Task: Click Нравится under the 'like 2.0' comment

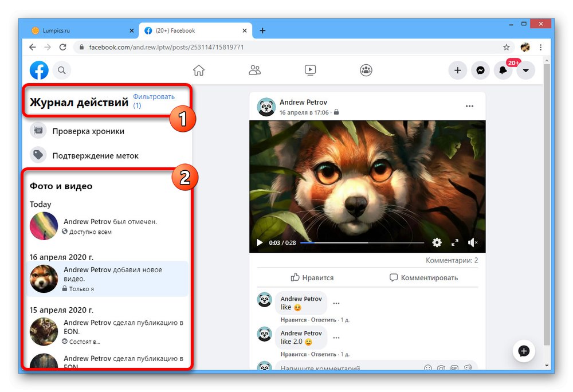Action: click(x=293, y=354)
